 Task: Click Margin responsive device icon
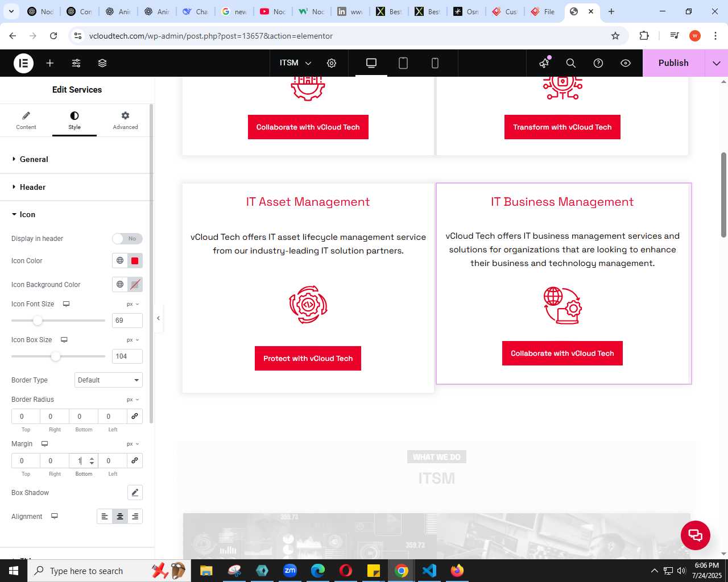click(x=44, y=444)
